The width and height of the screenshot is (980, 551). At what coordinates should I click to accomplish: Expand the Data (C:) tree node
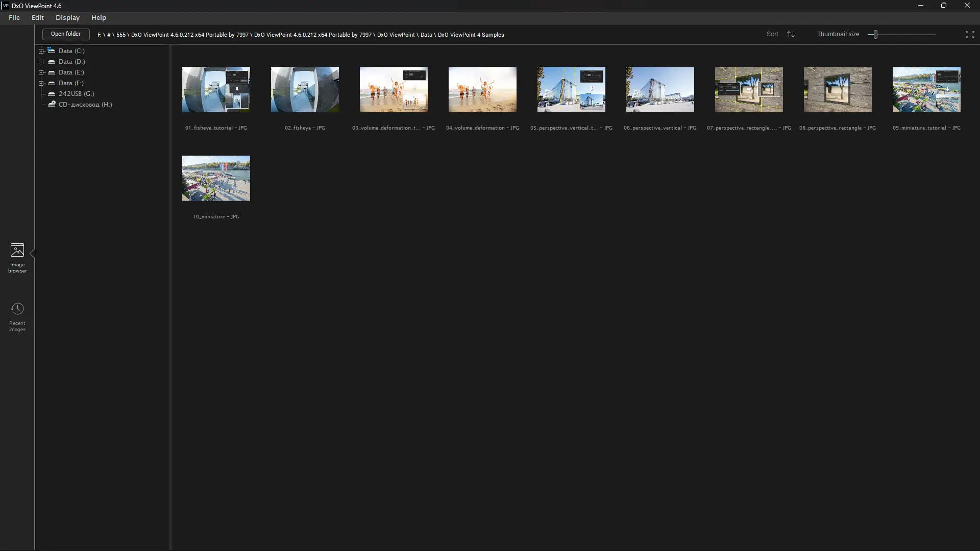pos(41,51)
